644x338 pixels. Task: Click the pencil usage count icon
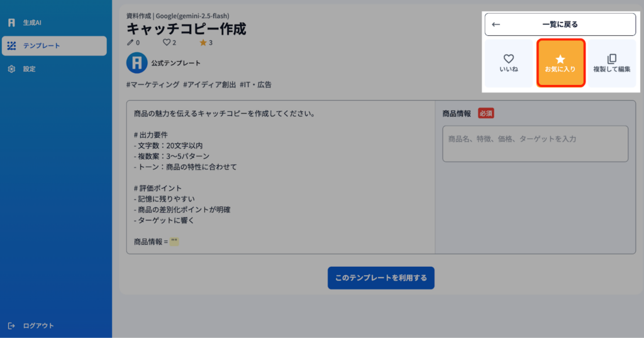point(130,42)
